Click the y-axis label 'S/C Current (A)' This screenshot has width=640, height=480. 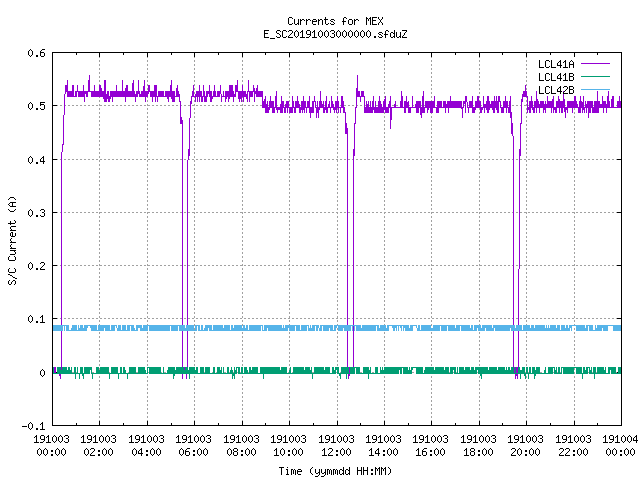point(12,241)
